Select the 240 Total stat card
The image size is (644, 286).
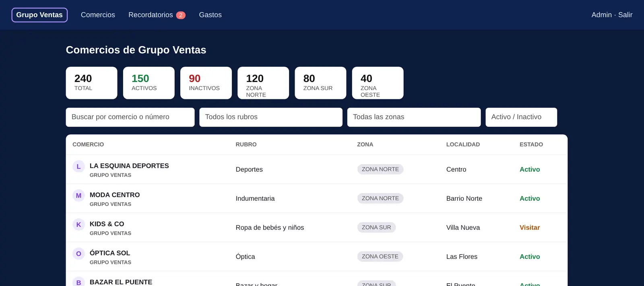[91, 83]
